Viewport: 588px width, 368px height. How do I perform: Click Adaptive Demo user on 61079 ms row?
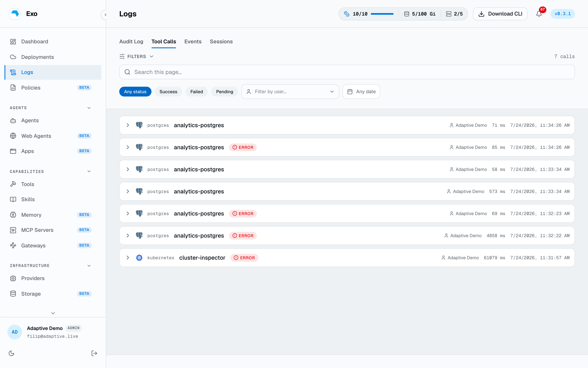pos(460,258)
